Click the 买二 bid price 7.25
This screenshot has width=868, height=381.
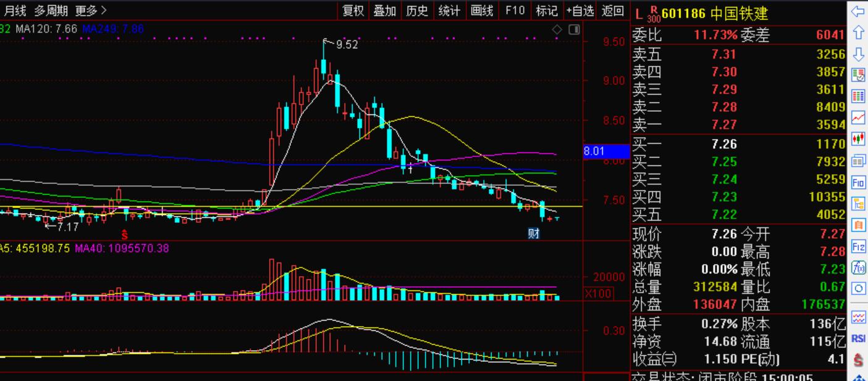coord(724,162)
